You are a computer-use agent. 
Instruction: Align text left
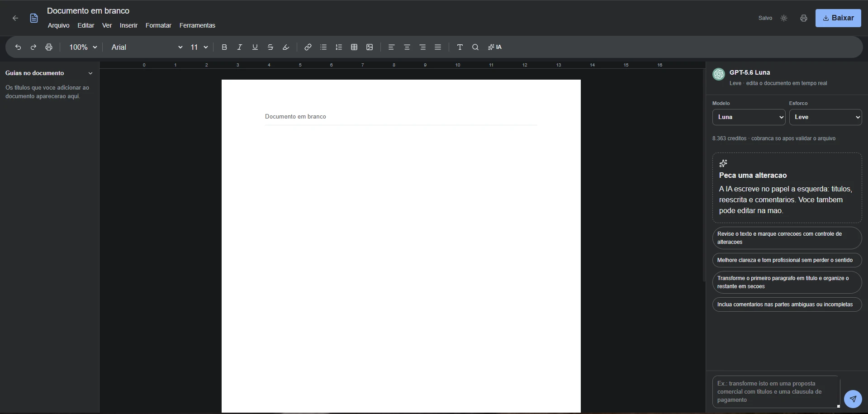[392, 47]
